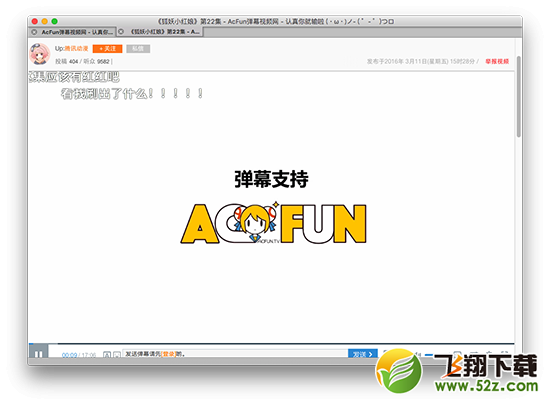The width and height of the screenshot is (550, 405).
Task: Send danmaku with blue 发送 button
Action: 363,353
